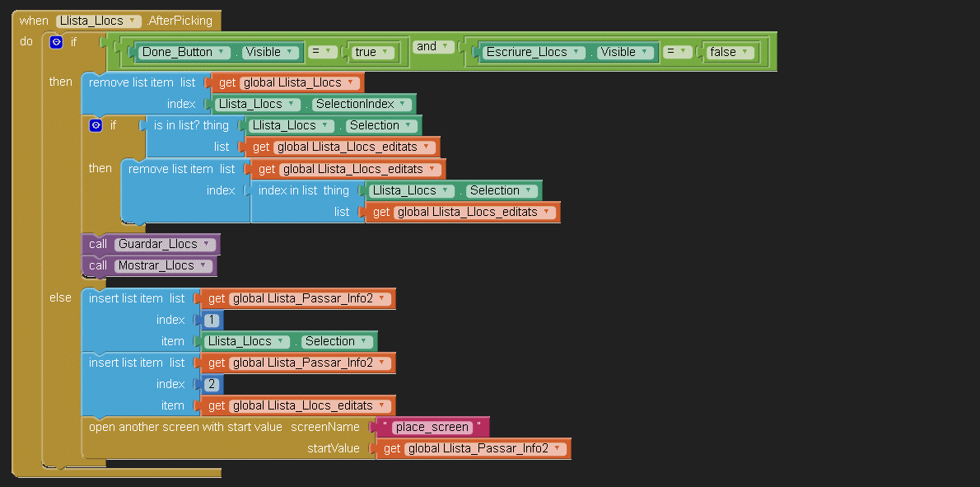
Task: Edit the place_screen text value
Action: coord(432,427)
